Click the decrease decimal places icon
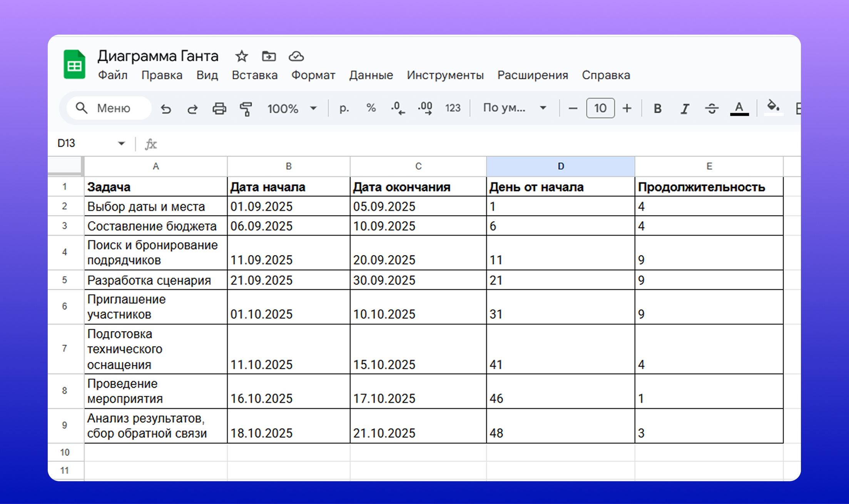The height and width of the screenshot is (504, 849). pyautogui.click(x=398, y=108)
